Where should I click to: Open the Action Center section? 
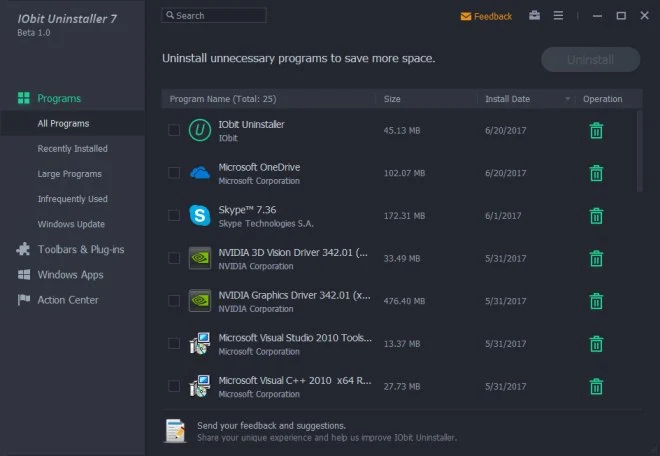coord(68,300)
